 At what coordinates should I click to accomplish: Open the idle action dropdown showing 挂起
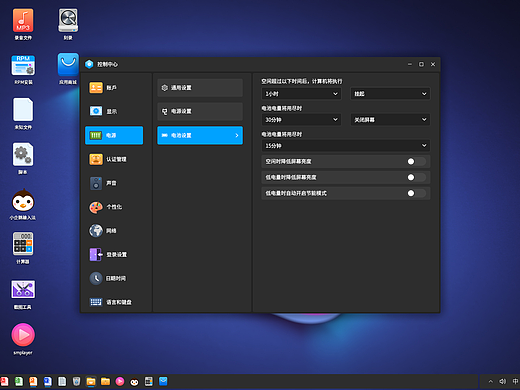tap(390, 94)
